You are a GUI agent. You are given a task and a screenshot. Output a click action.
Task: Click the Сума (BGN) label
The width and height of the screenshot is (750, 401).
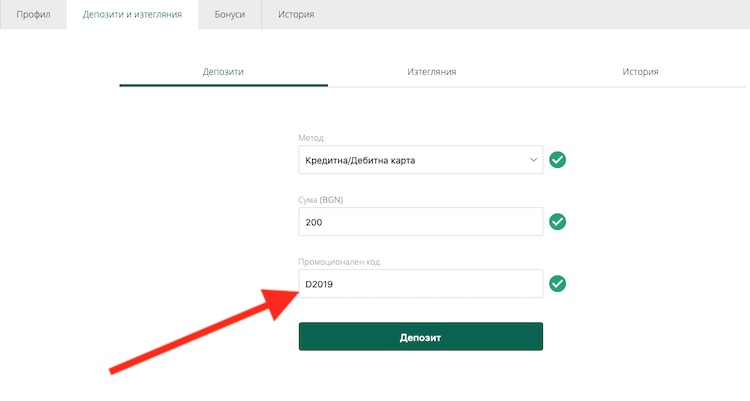click(x=320, y=200)
